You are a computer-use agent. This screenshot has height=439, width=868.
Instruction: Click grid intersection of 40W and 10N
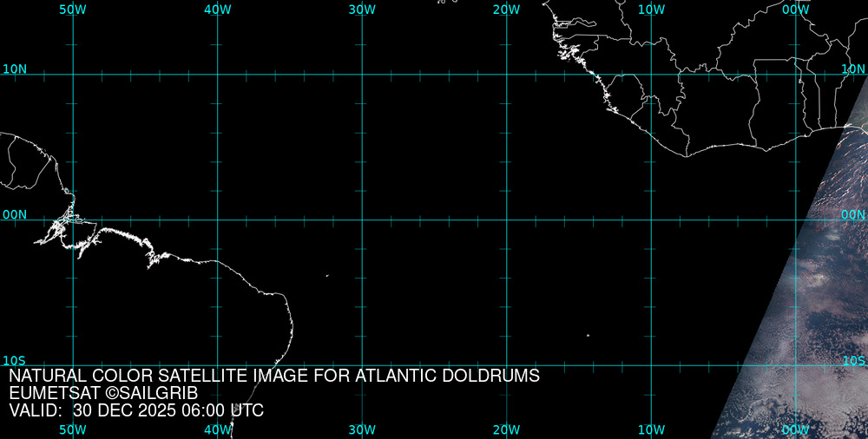pos(217,75)
